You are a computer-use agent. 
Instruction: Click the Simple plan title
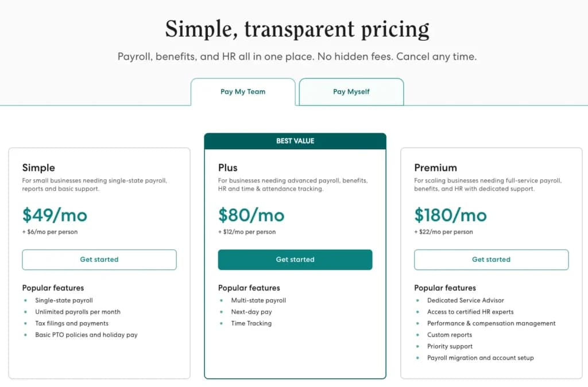(x=38, y=168)
